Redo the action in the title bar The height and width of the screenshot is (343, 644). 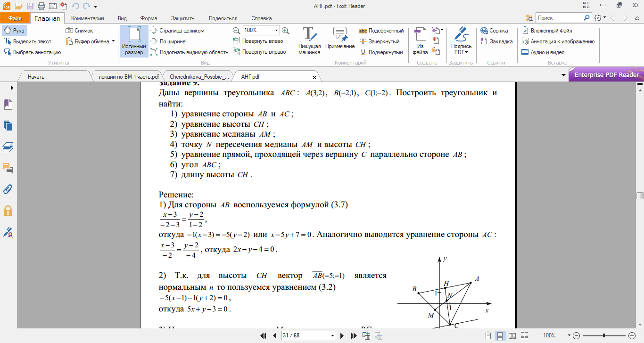point(86,6)
